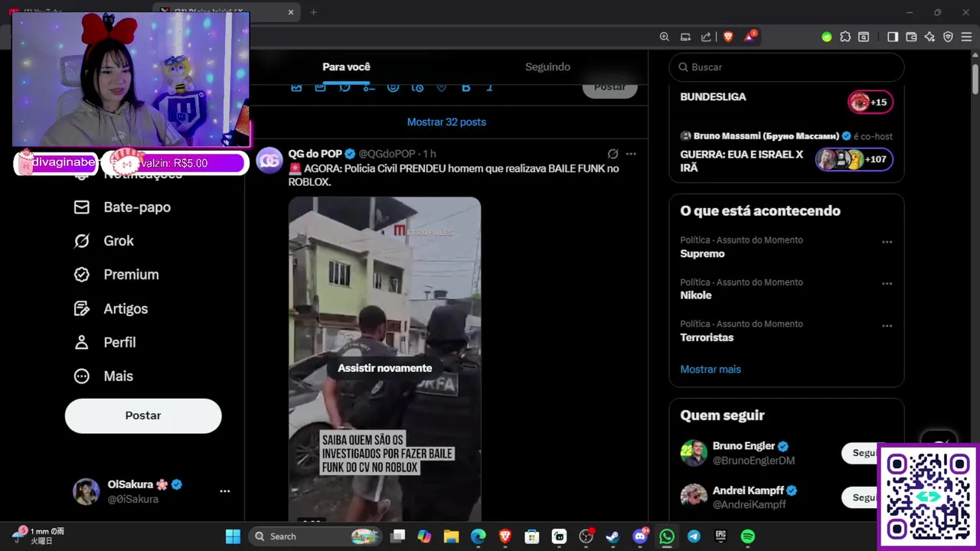Open Spotify from the taskbar
The width and height of the screenshot is (980, 551).
pyautogui.click(x=748, y=536)
